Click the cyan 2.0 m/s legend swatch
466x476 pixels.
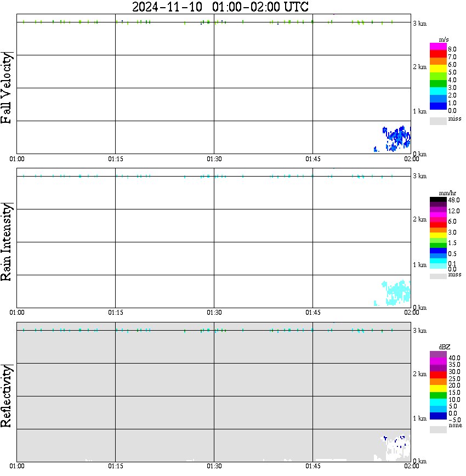pos(438,91)
